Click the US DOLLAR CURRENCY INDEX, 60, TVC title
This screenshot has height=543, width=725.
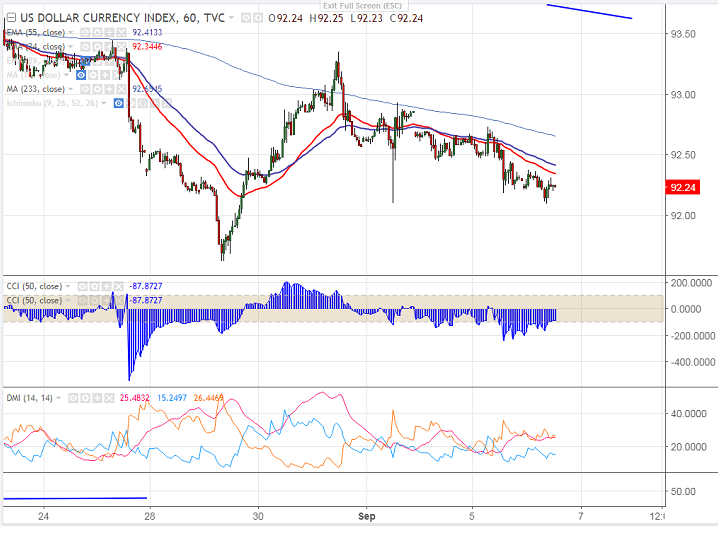(x=123, y=18)
